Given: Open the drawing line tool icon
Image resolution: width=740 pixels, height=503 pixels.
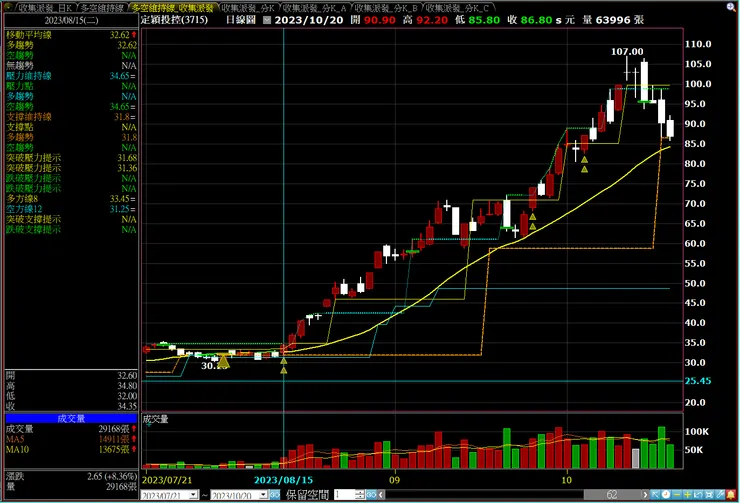Looking at the screenshot, I should [x=720, y=495].
